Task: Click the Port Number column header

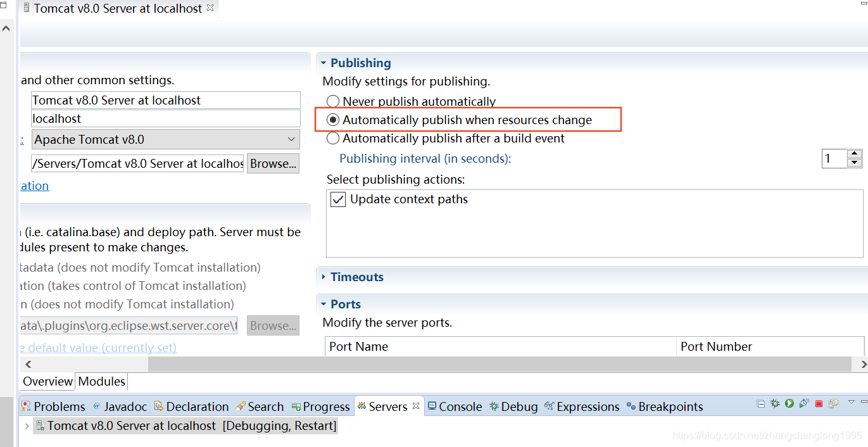Action: point(771,346)
